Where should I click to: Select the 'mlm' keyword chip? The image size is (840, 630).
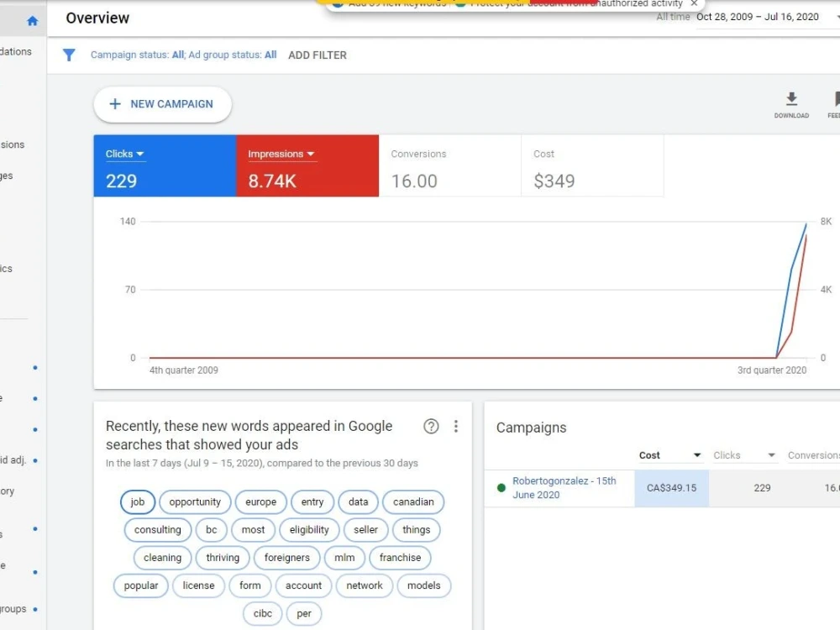point(344,558)
